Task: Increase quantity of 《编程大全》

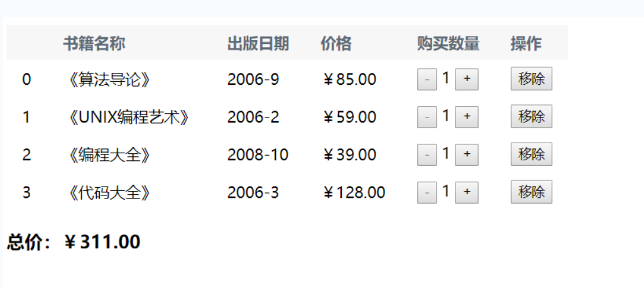Action: (x=467, y=155)
